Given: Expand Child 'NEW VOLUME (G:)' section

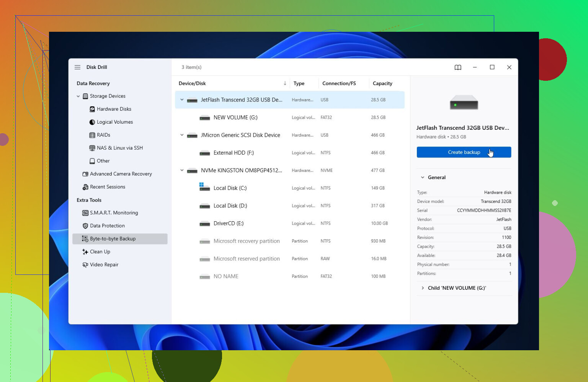Looking at the screenshot, I should [423, 288].
